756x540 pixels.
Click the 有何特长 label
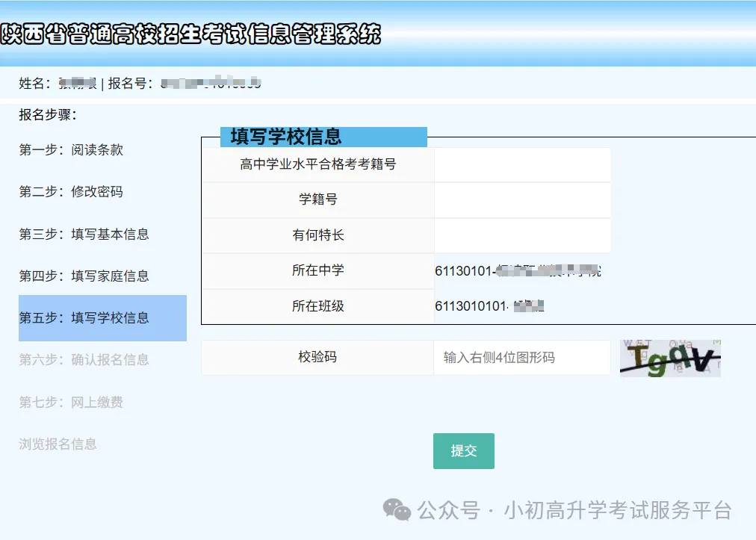point(318,235)
